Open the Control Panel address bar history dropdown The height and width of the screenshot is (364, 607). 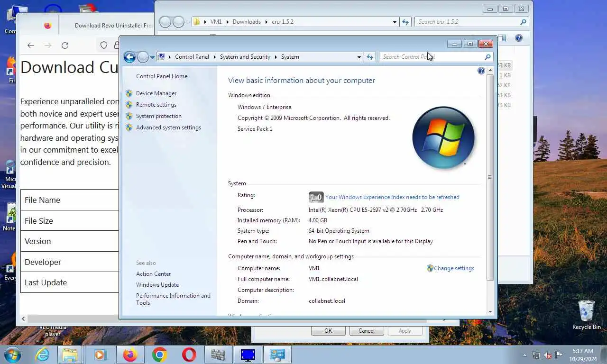click(x=359, y=57)
